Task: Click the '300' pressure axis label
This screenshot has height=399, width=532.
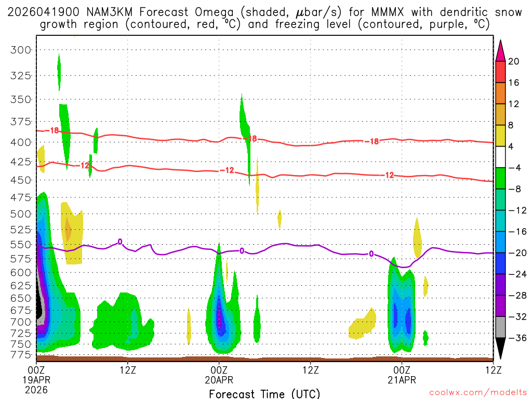Action: pos(21,50)
